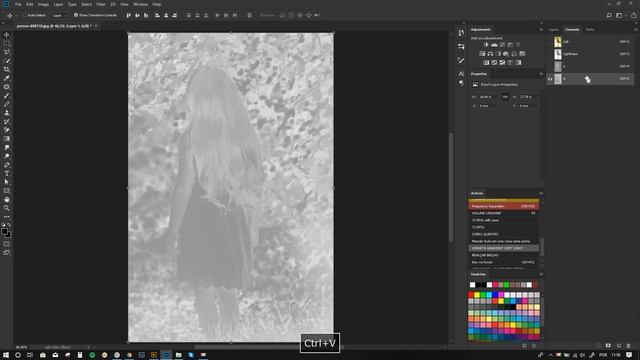Add a Hue/Saturation adjustment
Screen dimensions: 640x360
(x=482, y=53)
